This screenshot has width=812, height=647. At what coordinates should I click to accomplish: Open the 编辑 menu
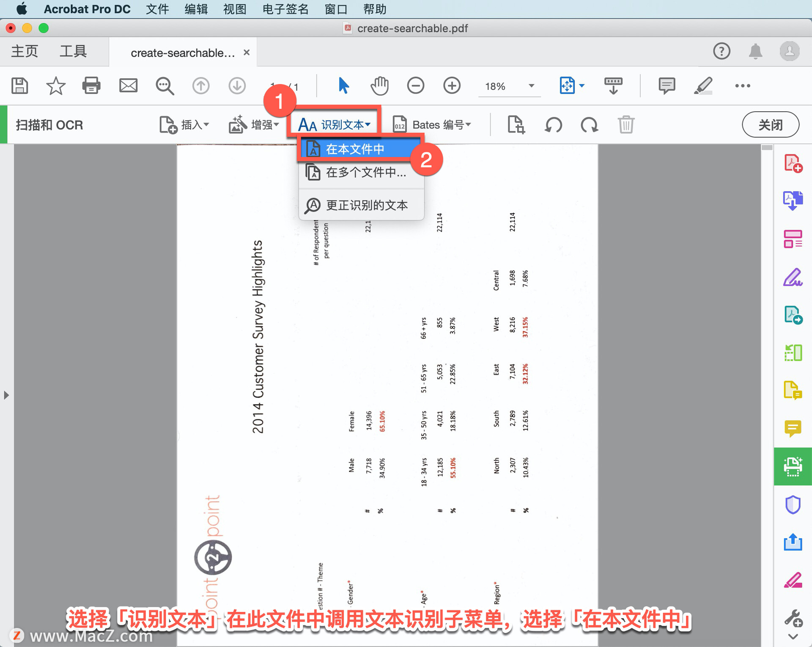pyautogui.click(x=196, y=9)
